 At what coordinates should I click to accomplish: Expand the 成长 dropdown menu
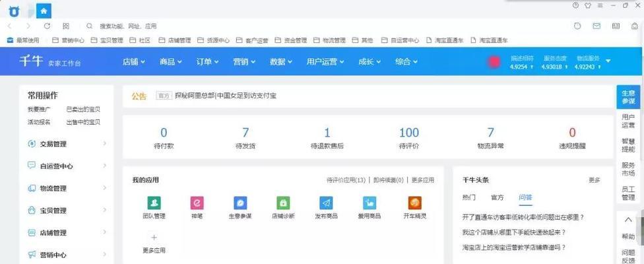370,61
